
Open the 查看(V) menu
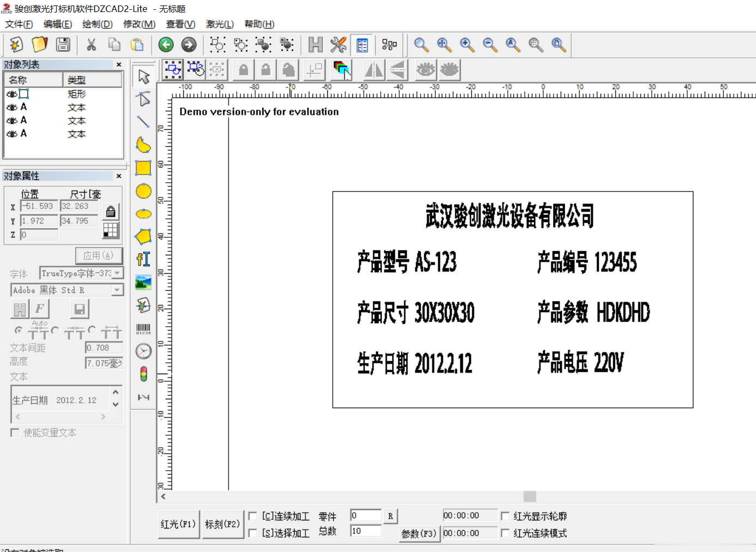181,24
